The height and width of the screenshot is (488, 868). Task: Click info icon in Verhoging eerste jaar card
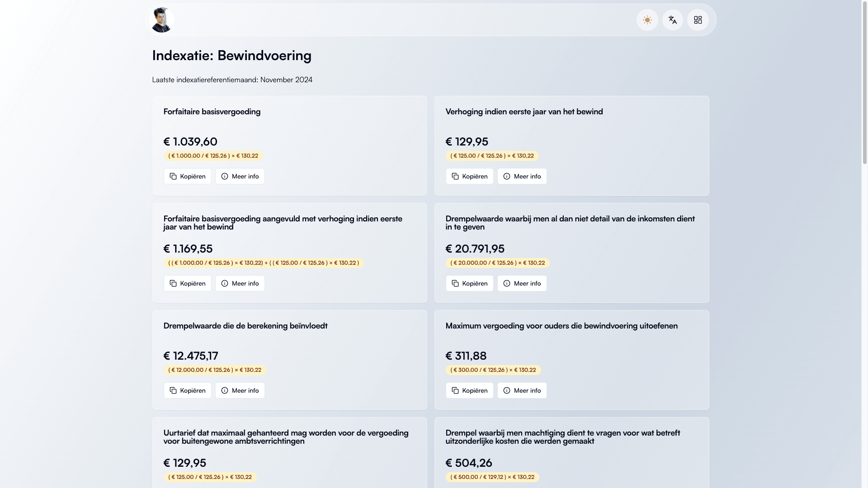click(507, 176)
